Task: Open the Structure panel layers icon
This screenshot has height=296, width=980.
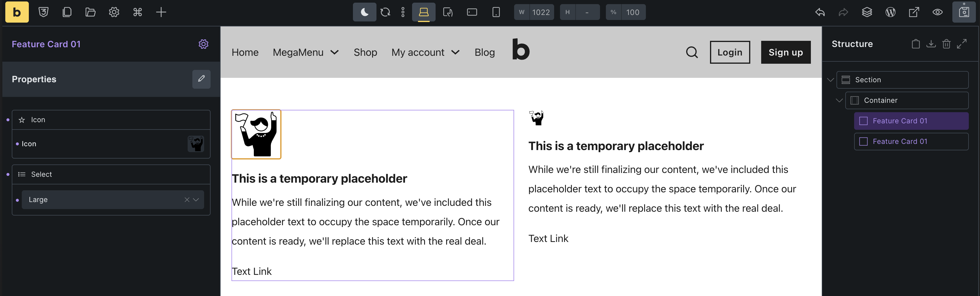Action: pyautogui.click(x=867, y=12)
